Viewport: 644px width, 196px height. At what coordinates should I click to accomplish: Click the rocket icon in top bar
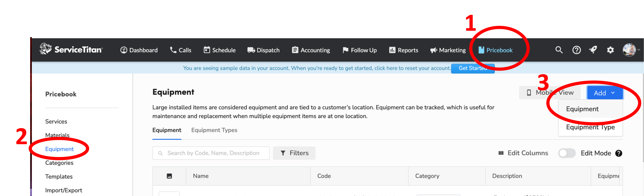(593, 50)
